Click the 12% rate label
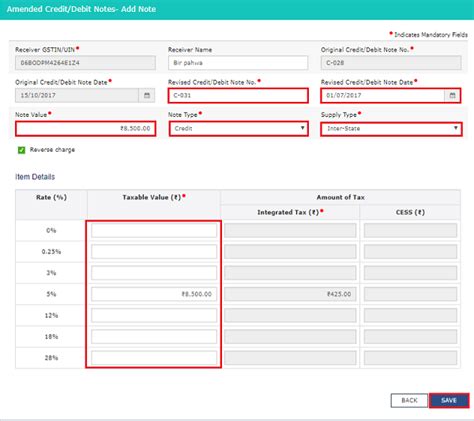Image resolution: width=474 pixels, height=421 pixels. (51, 315)
